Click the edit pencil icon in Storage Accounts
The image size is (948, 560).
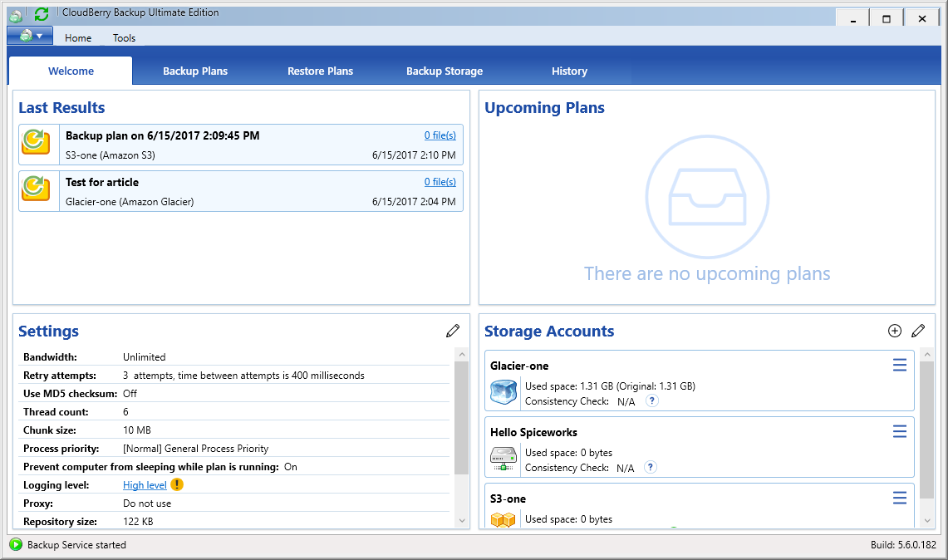click(x=918, y=331)
